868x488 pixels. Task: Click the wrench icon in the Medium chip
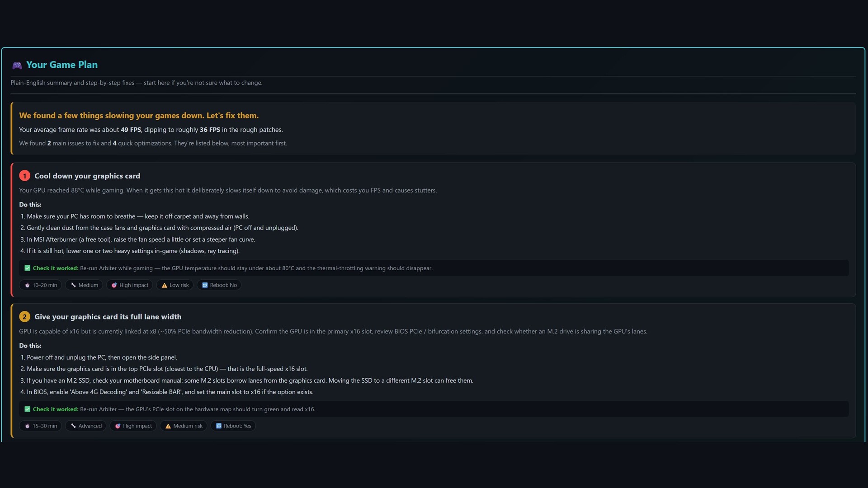tap(73, 285)
